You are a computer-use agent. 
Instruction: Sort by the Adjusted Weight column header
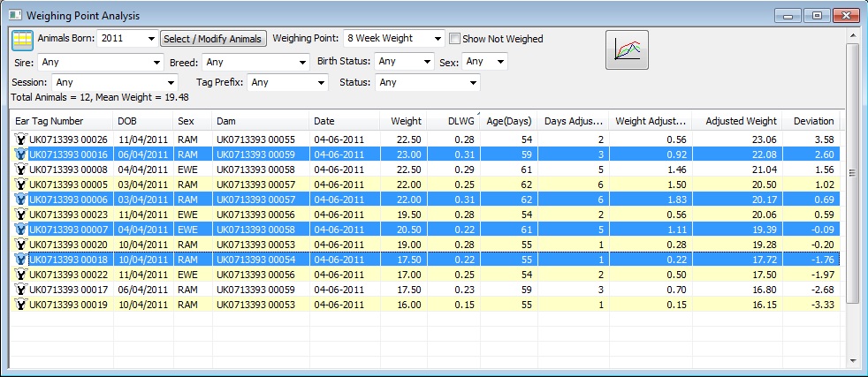737,121
